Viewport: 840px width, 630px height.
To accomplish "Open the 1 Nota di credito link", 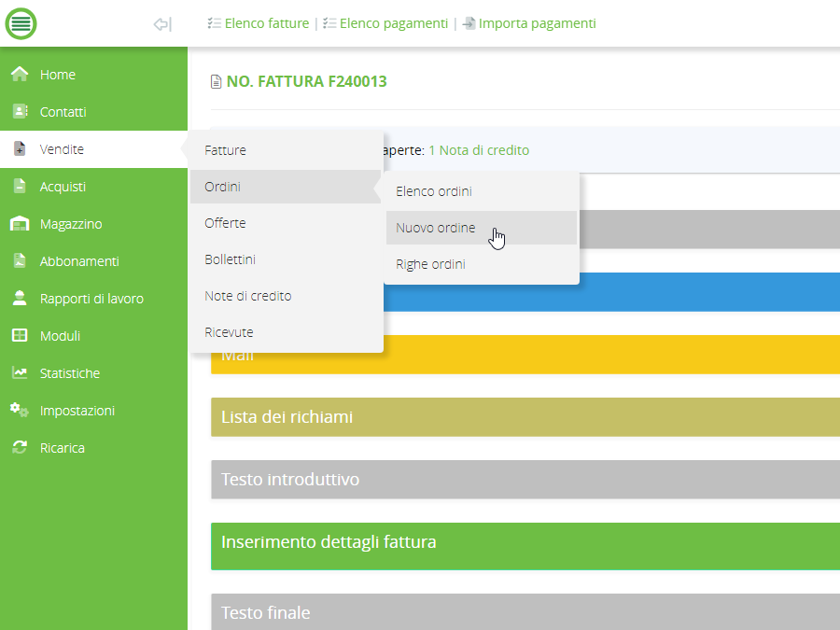I will click(479, 150).
